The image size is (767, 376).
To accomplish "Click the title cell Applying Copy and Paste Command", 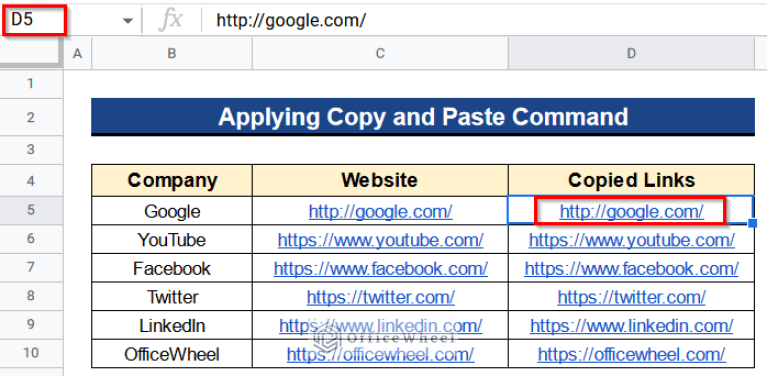I will pyautogui.click(x=423, y=117).
